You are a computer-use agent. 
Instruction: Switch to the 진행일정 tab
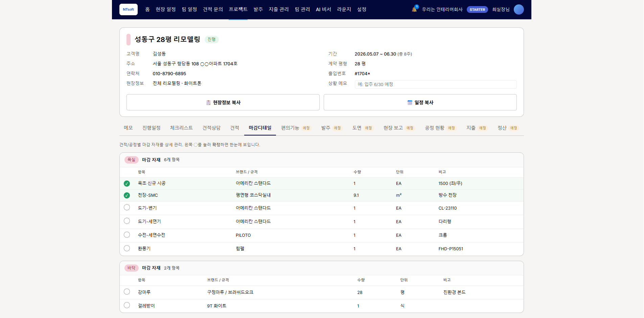click(x=151, y=128)
